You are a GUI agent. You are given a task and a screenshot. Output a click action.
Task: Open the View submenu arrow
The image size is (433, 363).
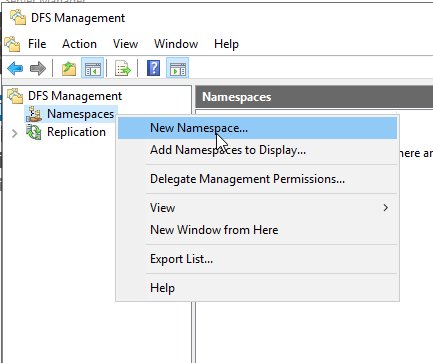(386, 208)
